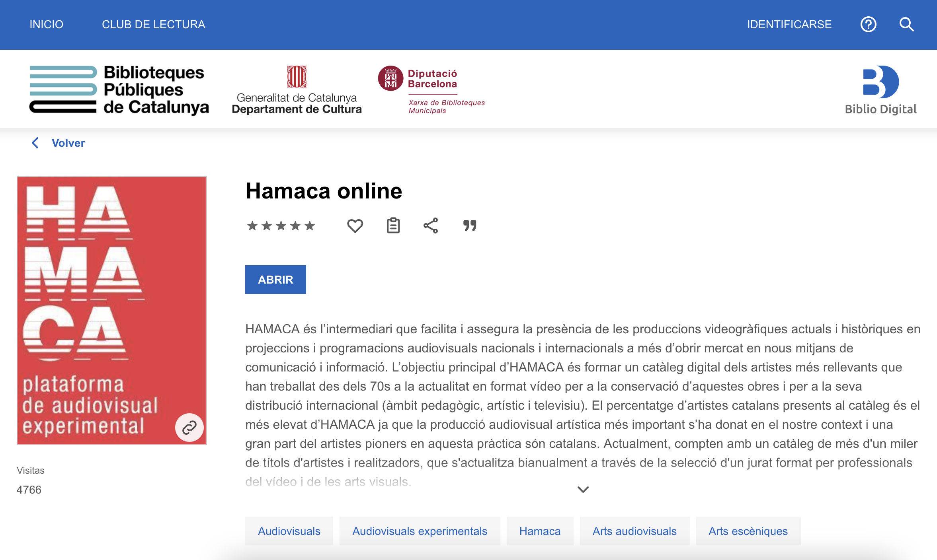This screenshot has height=560, width=937.
Task: Rate with the fourth star
Action: click(x=295, y=226)
